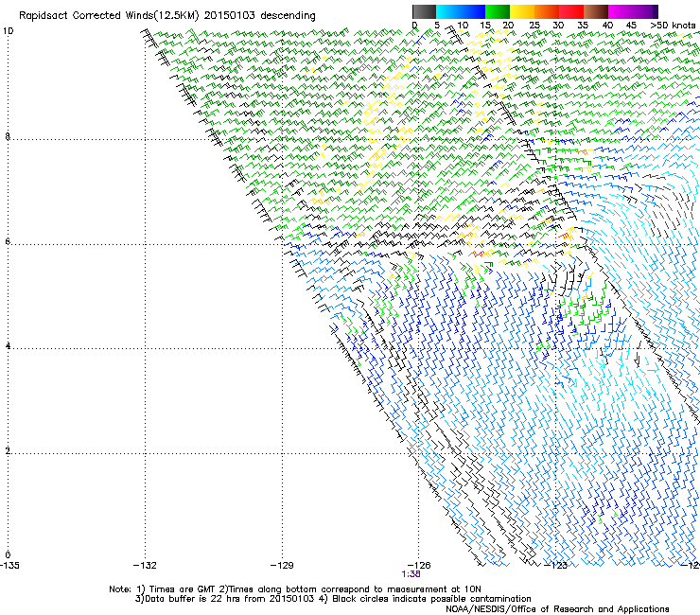Click the '4' latitude axis label
Viewport: 700px width, 615px height.
tap(8, 346)
